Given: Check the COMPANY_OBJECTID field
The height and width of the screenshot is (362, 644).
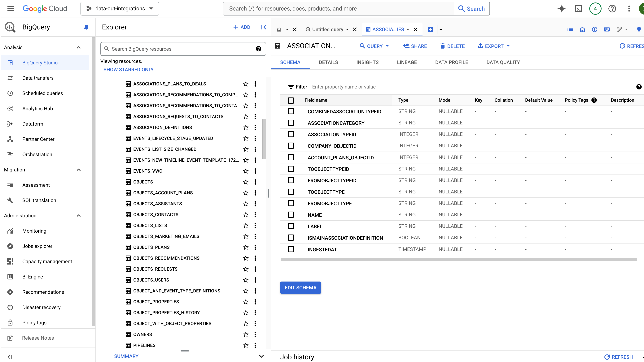Looking at the screenshot, I should (x=291, y=146).
